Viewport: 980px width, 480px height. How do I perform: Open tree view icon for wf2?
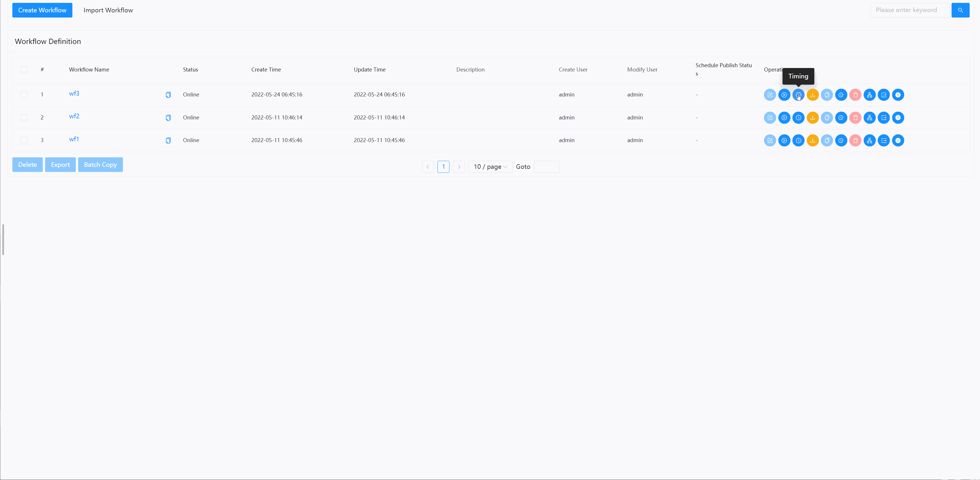(870, 117)
